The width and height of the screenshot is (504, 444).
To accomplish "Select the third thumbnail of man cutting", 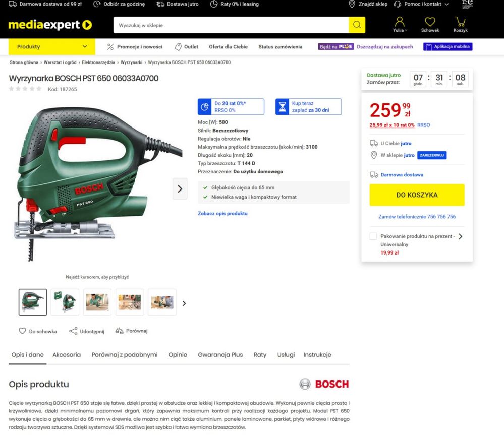I will tap(97, 302).
